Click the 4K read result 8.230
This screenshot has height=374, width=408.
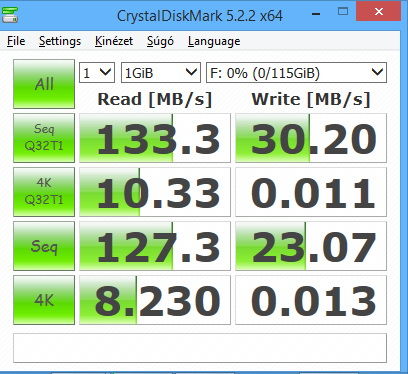tap(155, 300)
